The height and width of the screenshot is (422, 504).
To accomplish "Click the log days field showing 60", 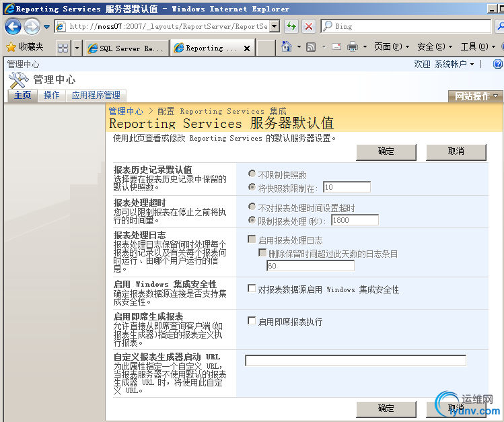I will (310, 266).
